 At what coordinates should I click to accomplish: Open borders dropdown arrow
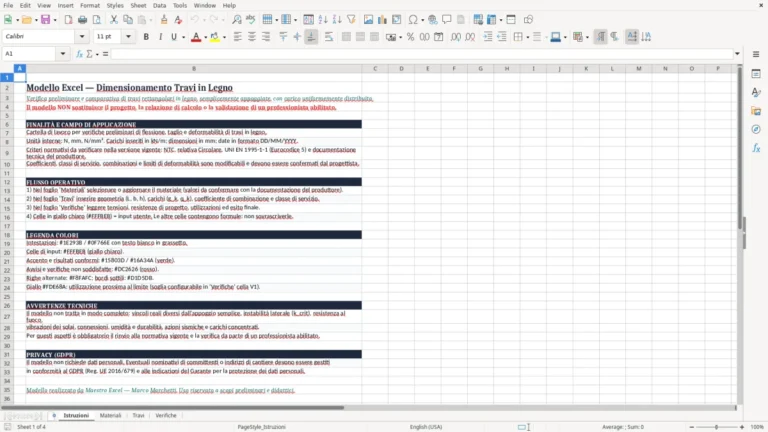[x=527, y=37]
